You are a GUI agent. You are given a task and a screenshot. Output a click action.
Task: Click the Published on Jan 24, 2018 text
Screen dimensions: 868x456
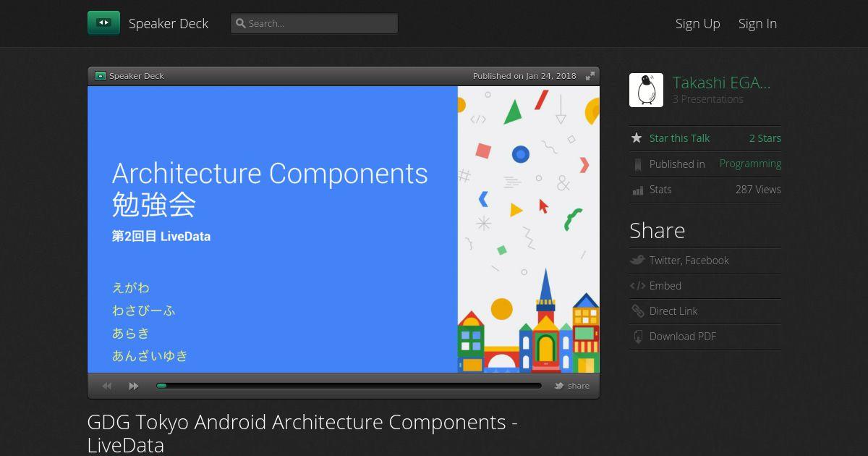524,76
